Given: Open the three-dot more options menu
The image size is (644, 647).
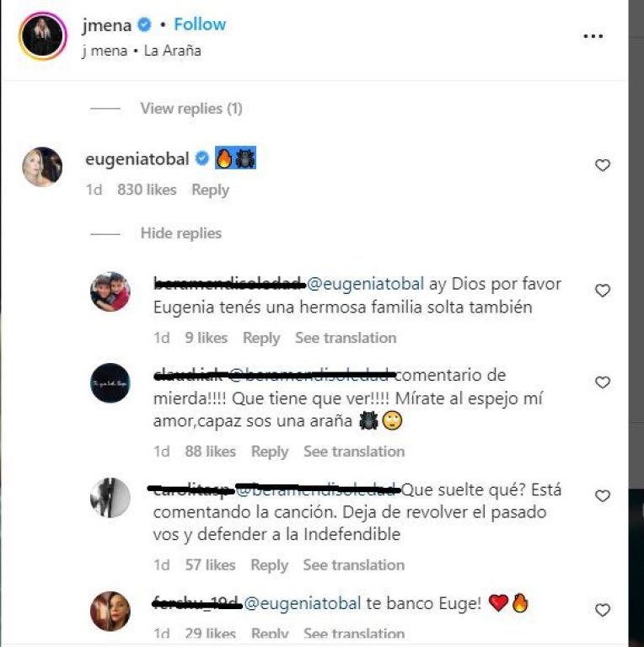Looking at the screenshot, I should tap(593, 36).
